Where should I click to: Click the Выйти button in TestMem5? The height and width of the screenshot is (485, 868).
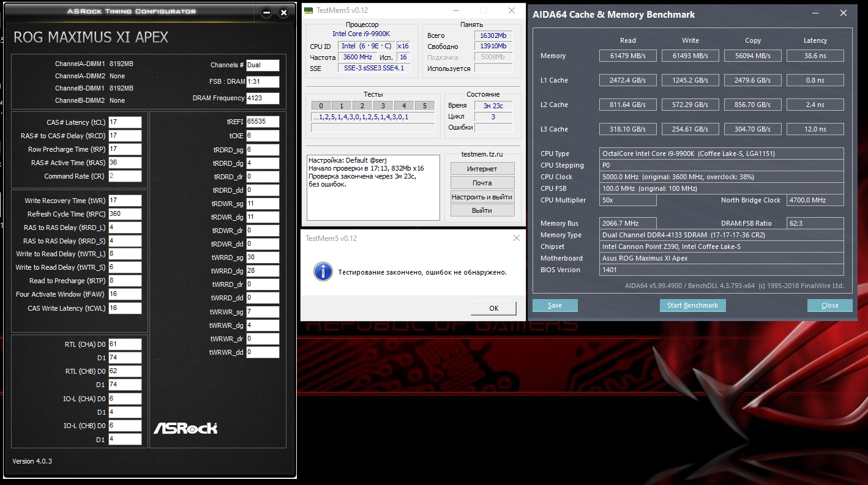click(482, 210)
